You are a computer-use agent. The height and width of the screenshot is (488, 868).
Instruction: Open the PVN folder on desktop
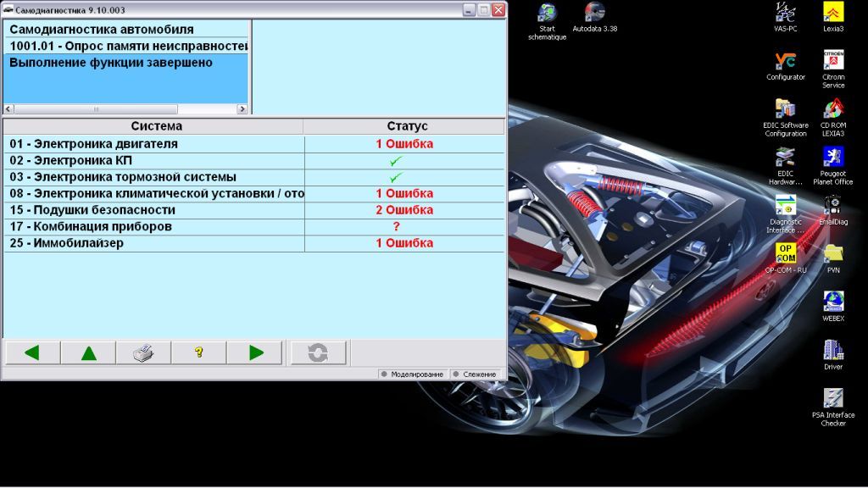coord(833,258)
